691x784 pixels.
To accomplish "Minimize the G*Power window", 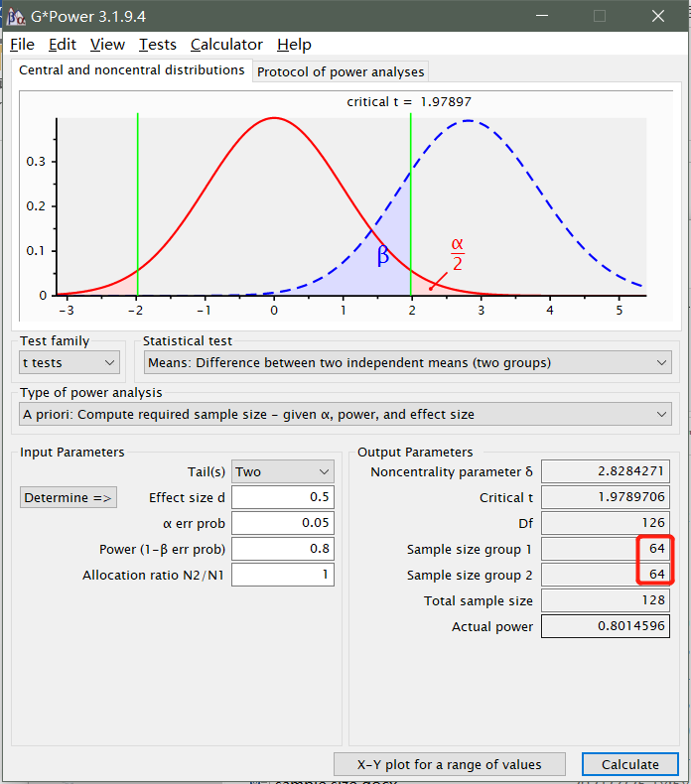I will (542, 16).
